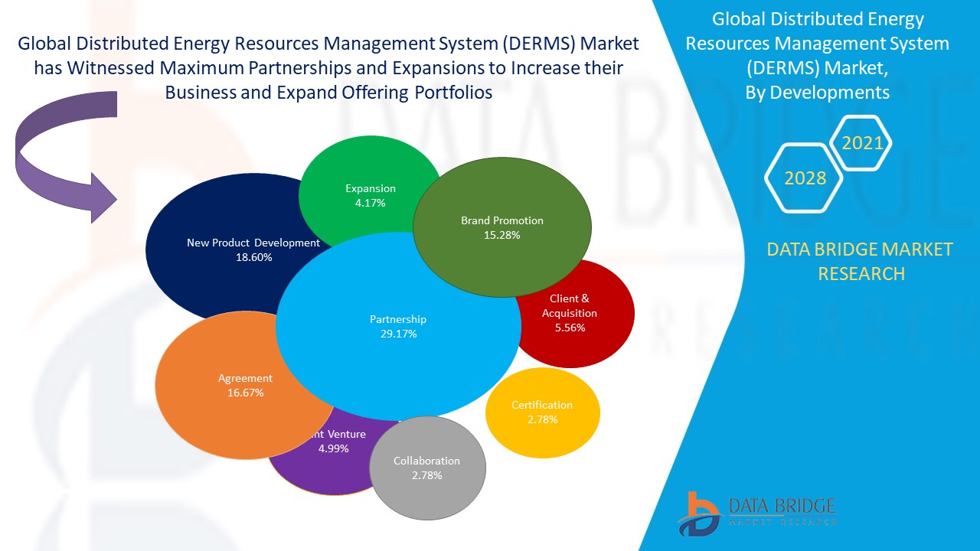Click the yellow Certification 2.78% bubble
This screenshot has width=980, height=551.
(542, 412)
